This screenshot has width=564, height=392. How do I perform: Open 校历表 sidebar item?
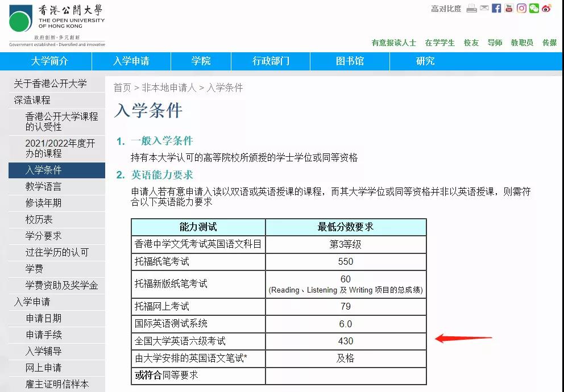57,220
